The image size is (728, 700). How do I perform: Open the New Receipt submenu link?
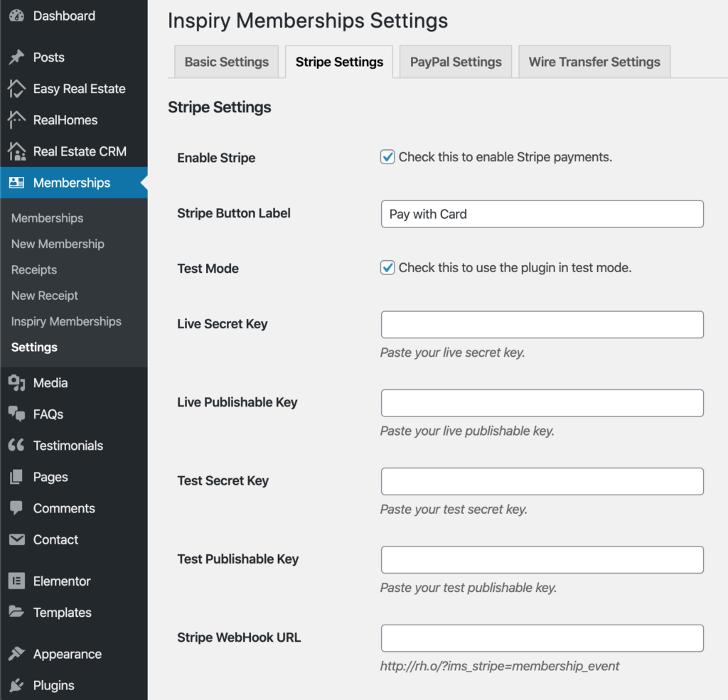tap(45, 296)
